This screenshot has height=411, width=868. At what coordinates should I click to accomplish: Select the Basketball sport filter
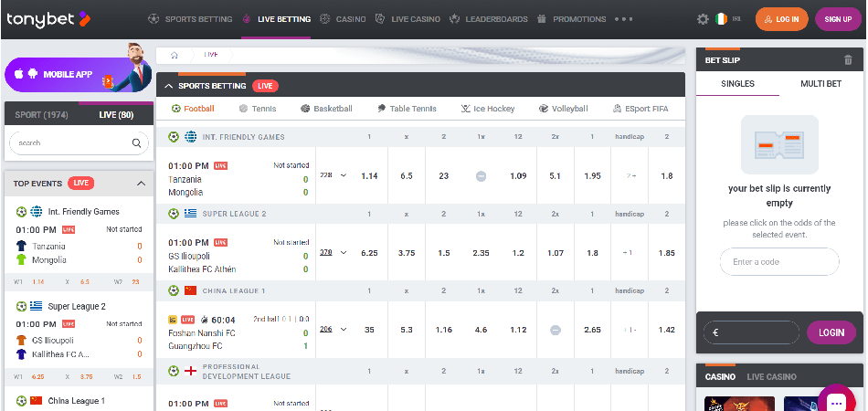pos(326,109)
